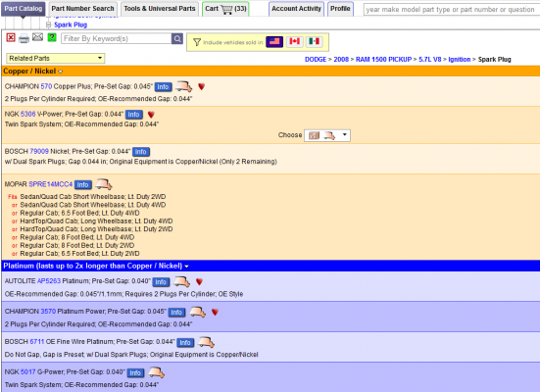Viewport: 540px width, 392px height.
Task: Favorite the Champion 570 with heart icon
Action: tap(202, 86)
